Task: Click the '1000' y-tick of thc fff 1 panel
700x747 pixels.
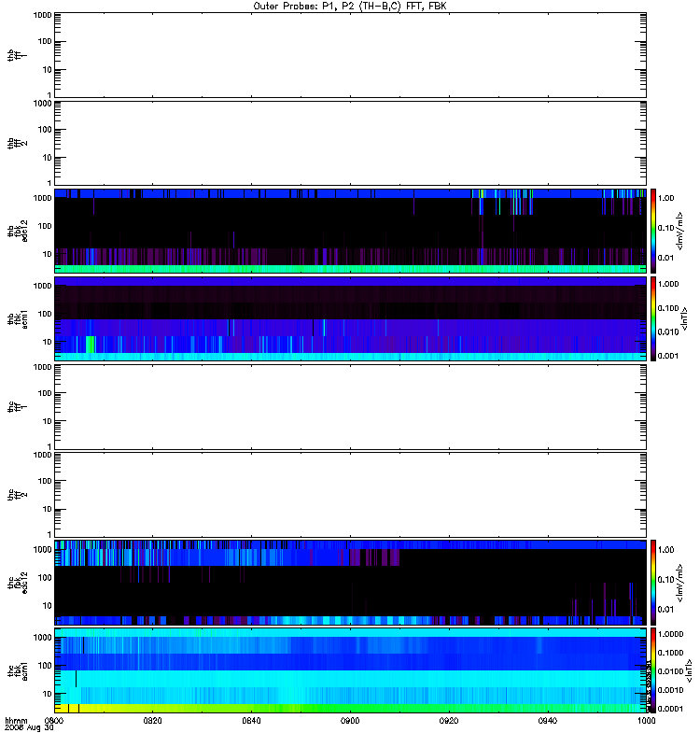Action: pos(42,367)
